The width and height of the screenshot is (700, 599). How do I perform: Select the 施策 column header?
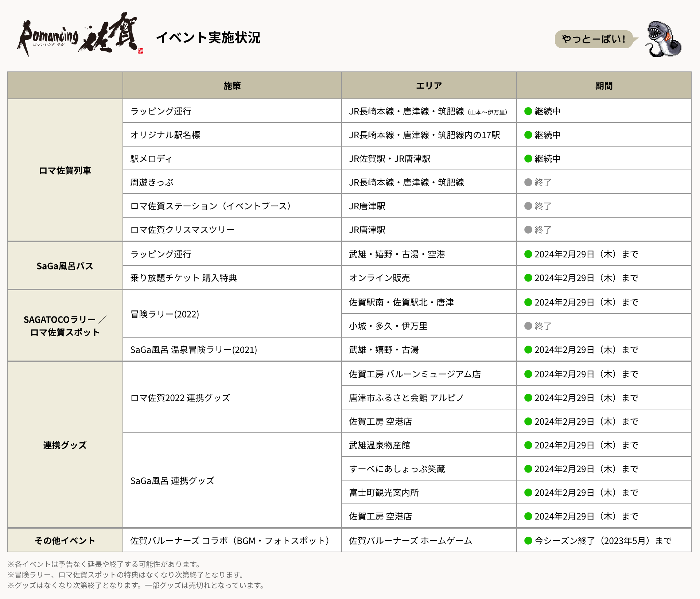[232, 86]
